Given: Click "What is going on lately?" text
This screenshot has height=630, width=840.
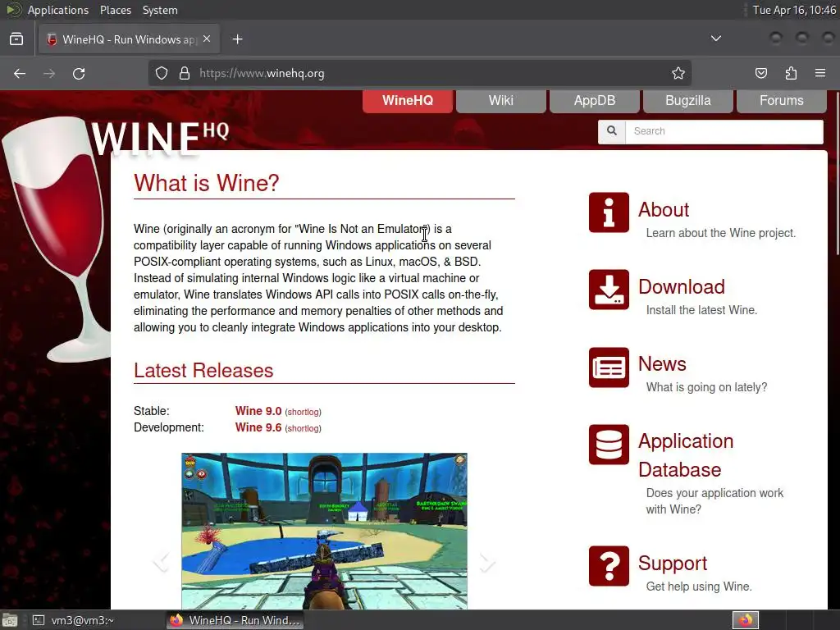Looking at the screenshot, I should point(706,387).
